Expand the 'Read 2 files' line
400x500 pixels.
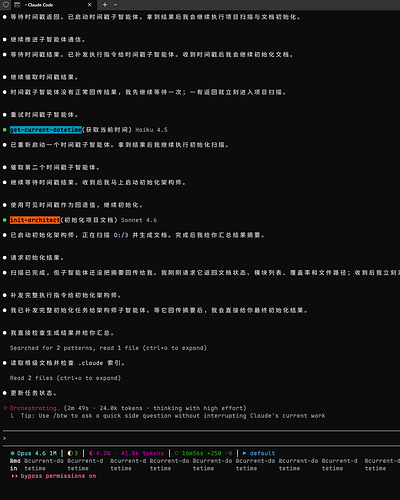[65, 378]
